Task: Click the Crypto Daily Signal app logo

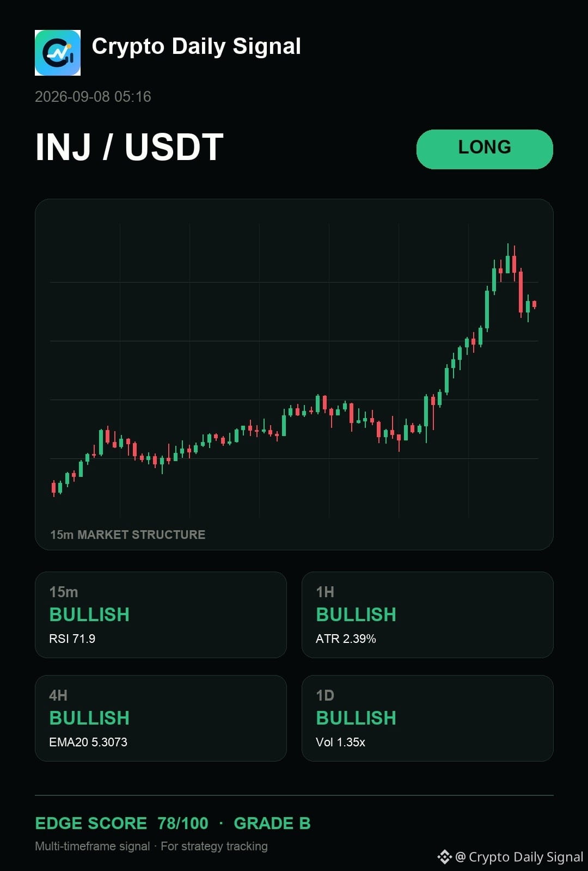Action: click(x=58, y=53)
